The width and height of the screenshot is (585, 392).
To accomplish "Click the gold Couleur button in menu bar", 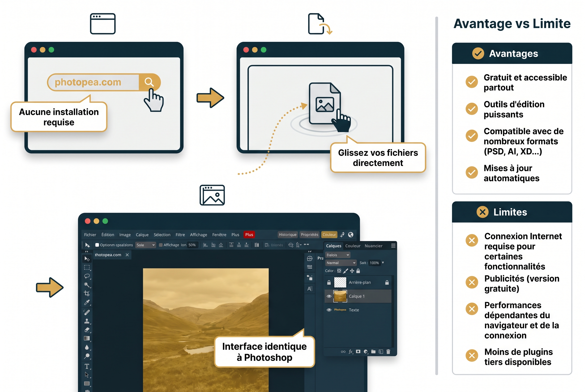I will (329, 235).
